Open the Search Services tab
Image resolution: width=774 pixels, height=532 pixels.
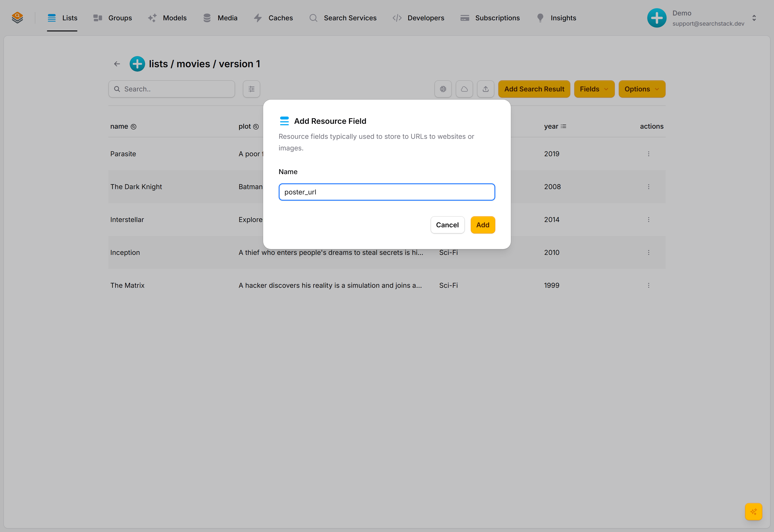click(x=343, y=18)
